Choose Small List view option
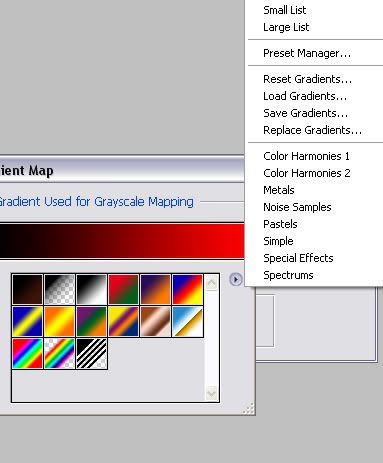The height and width of the screenshot is (463, 383). [284, 10]
